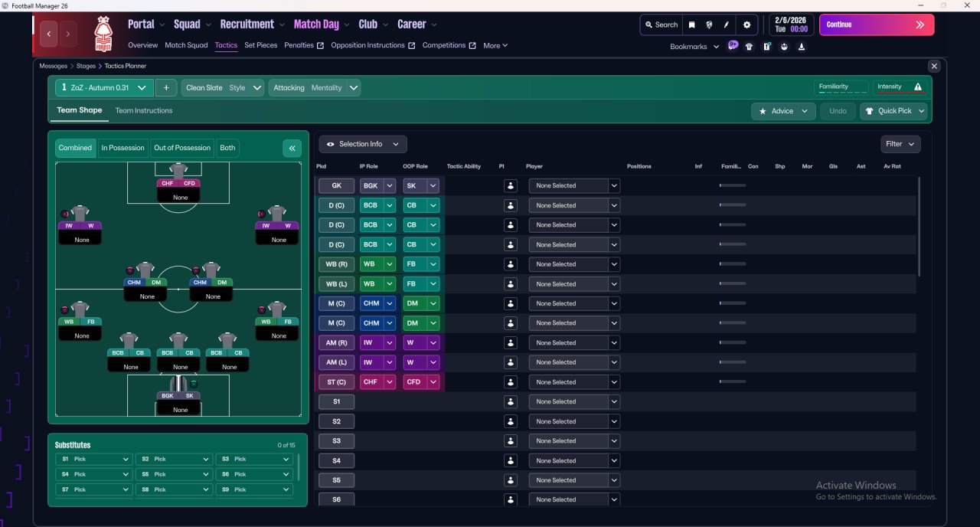Screen dimensions: 980x527
Task: Open the GK player None Selected dropdown
Action: tap(574, 185)
